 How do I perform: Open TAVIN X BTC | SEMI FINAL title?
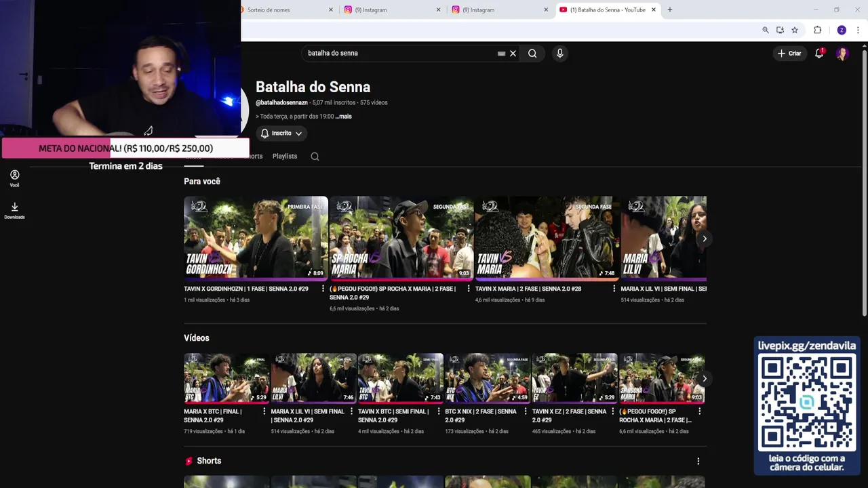(x=393, y=415)
